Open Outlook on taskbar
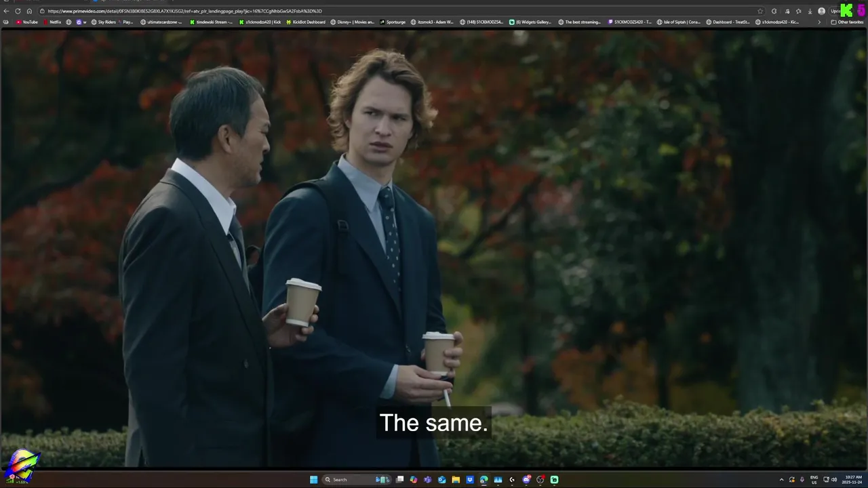 pos(441,480)
